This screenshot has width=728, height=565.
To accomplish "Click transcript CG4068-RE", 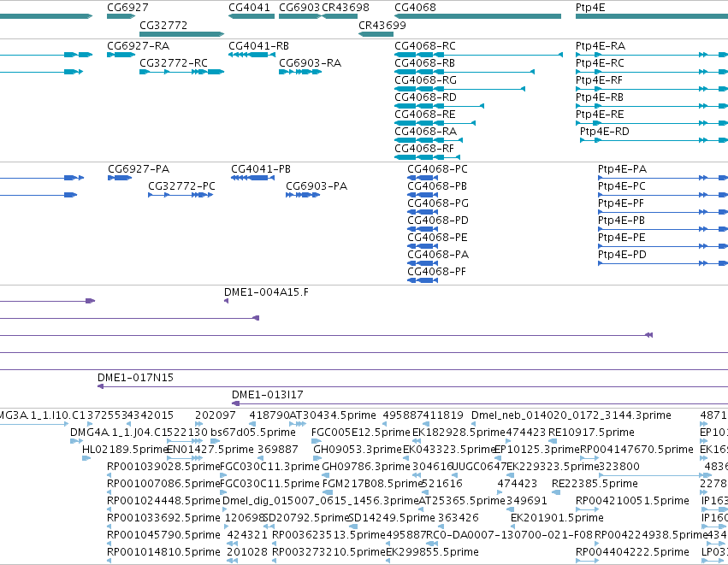I will click(435, 123).
